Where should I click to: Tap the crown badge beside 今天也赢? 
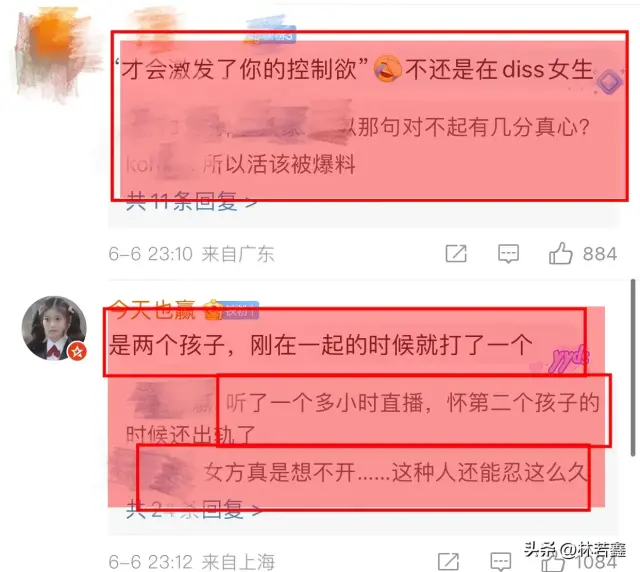212,309
